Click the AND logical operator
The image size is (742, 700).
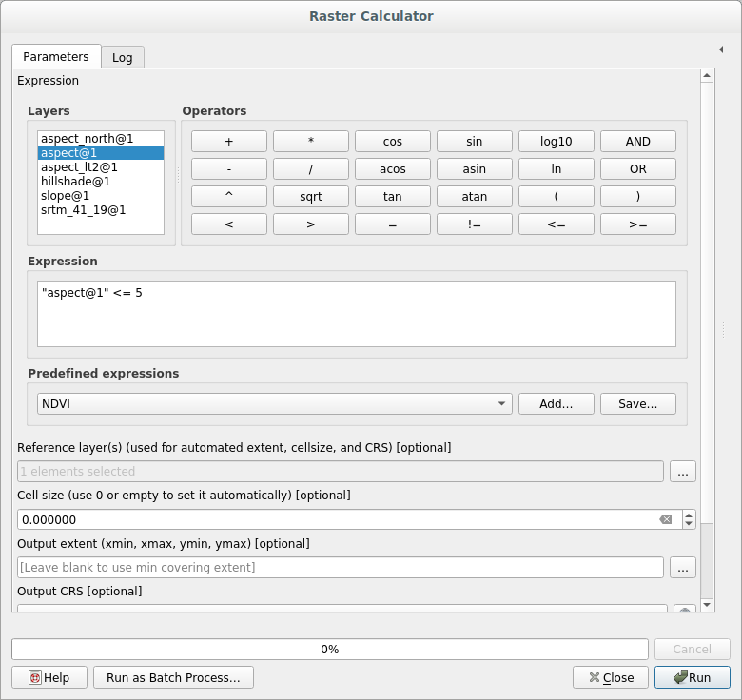tap(637, 142)
